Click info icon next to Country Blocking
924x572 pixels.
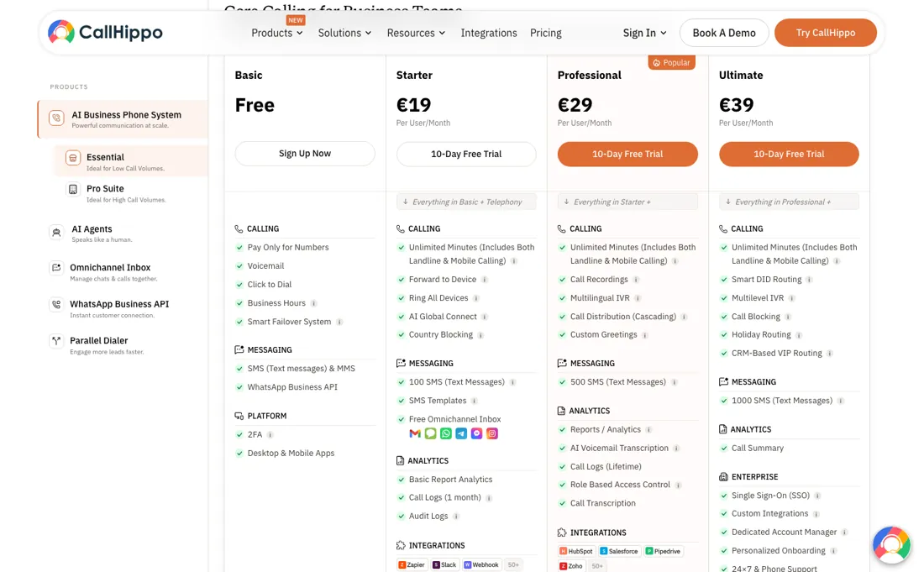click(x=480, y=335)
